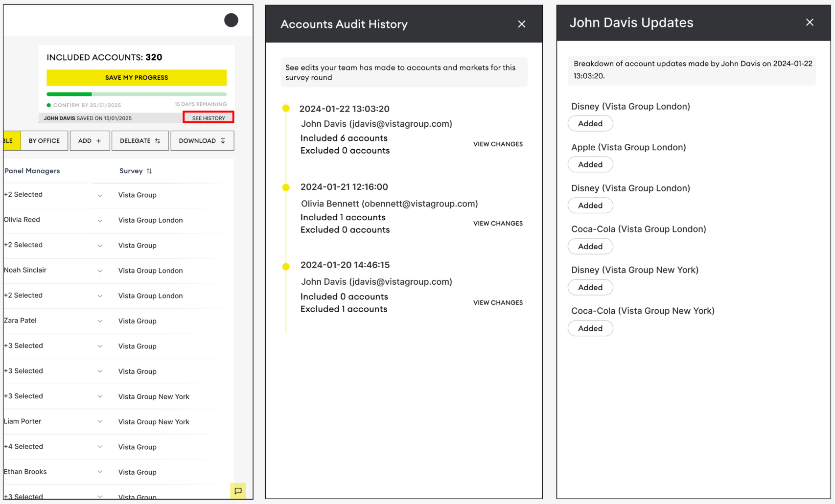Click the confirmation progress bar
835x504 pixels.
coord(137,94)
